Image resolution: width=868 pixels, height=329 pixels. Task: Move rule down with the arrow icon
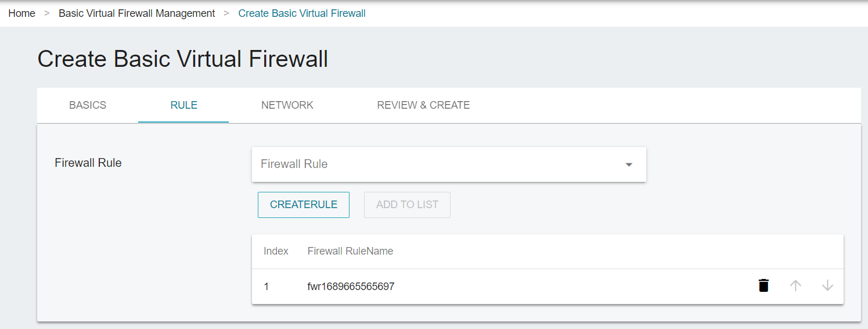tap(827, 285)
